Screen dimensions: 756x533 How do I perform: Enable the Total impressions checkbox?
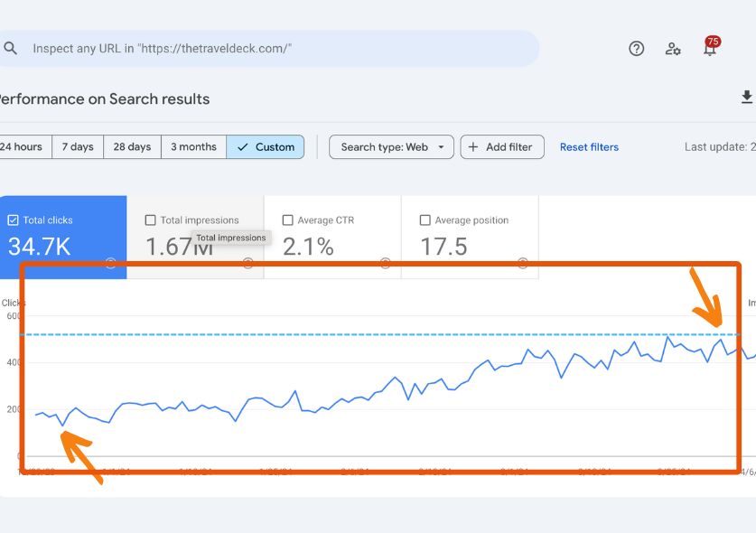(x=150, y=220)
